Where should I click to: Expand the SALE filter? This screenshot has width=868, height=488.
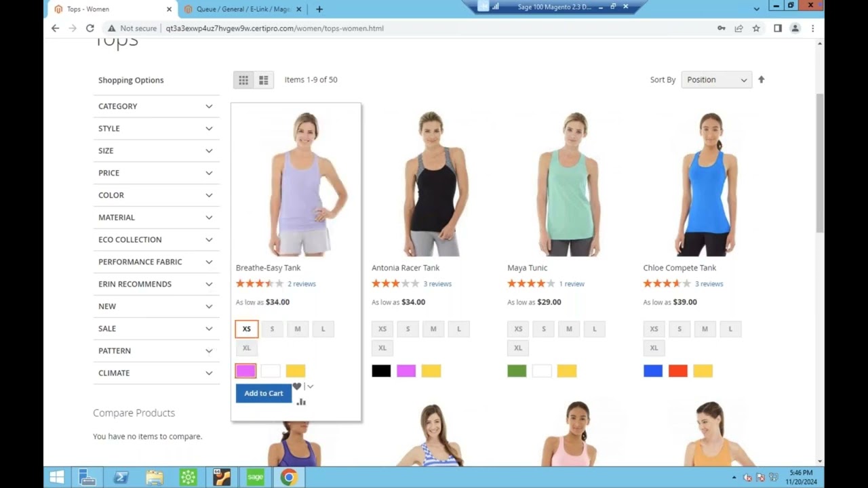point(156,329)
